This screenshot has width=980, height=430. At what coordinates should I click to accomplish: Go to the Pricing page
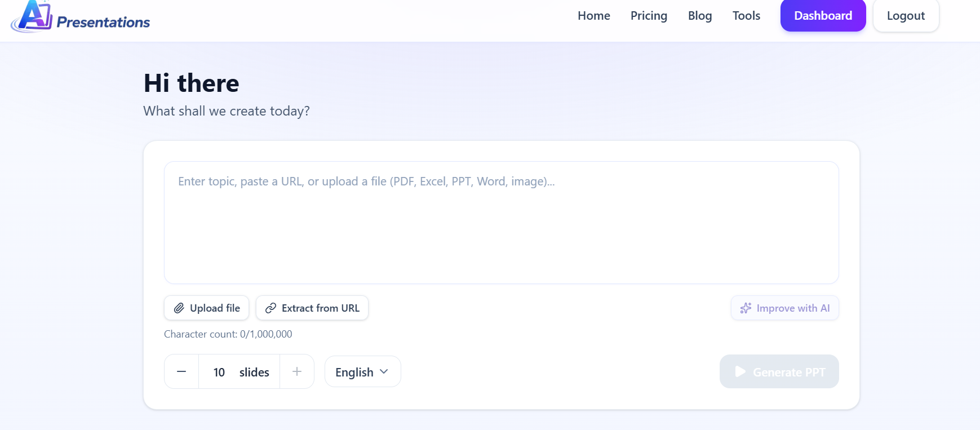(x=649, y=16)
